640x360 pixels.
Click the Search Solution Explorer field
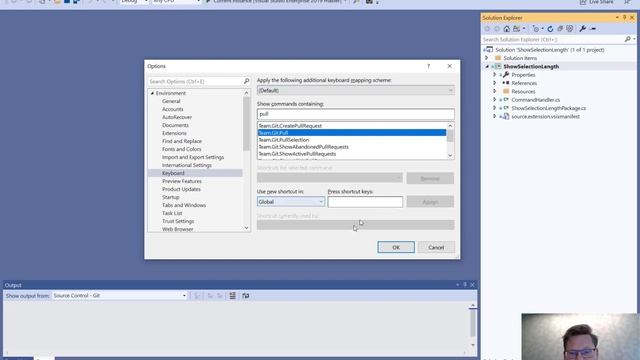553,39
